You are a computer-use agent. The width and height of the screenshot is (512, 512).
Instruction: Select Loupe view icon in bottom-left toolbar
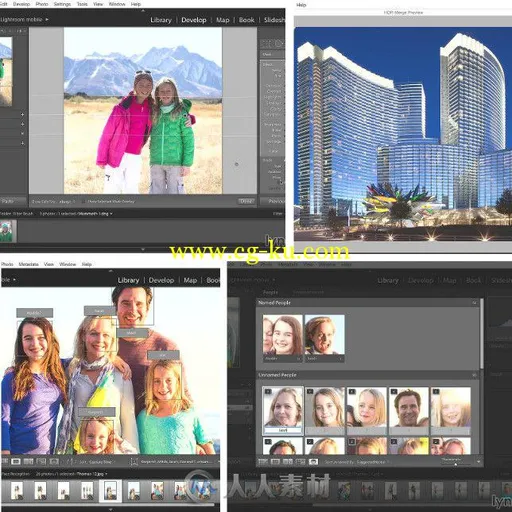pyautogui.click(x=15, y=462)
